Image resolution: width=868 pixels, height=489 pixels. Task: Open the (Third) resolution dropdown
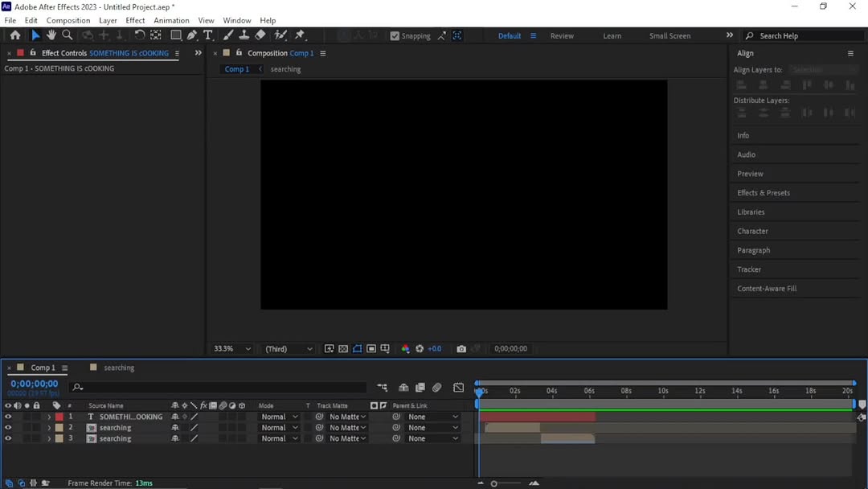(289, 349)
